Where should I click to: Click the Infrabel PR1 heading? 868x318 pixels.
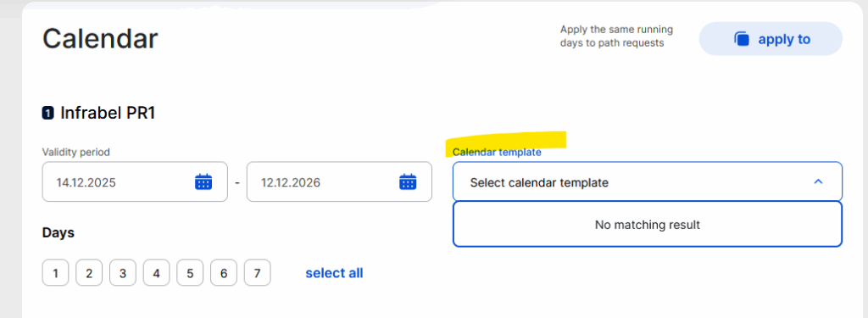pyautogui.click(x=108, y=114)
